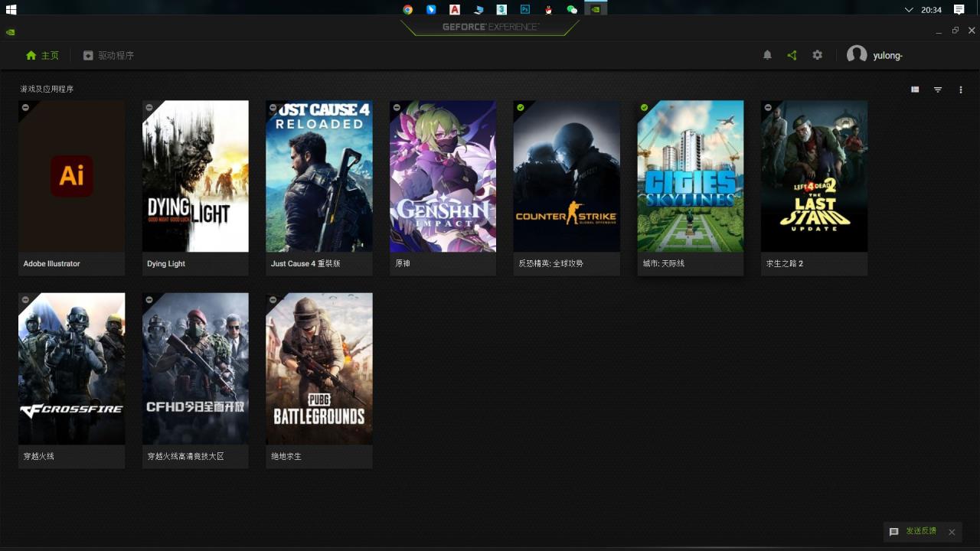Click the 求生之路 2 game title
980x551 pixels.
point(785,263)
